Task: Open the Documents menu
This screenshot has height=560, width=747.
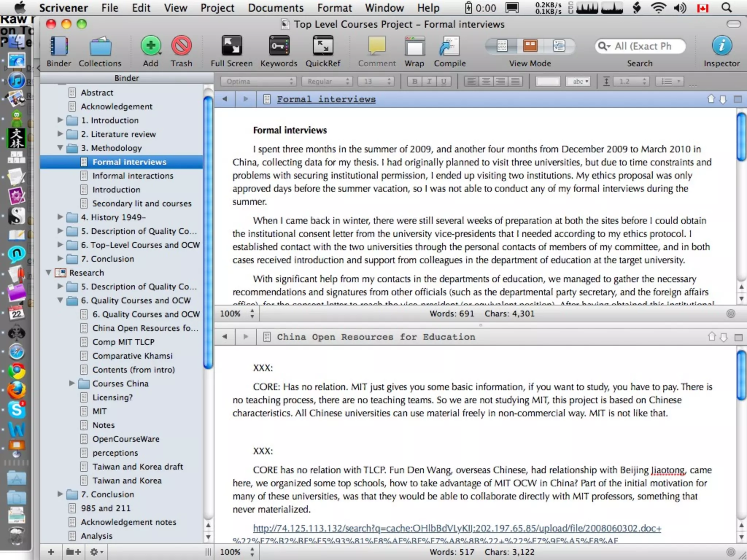Action: coord(276,8)
